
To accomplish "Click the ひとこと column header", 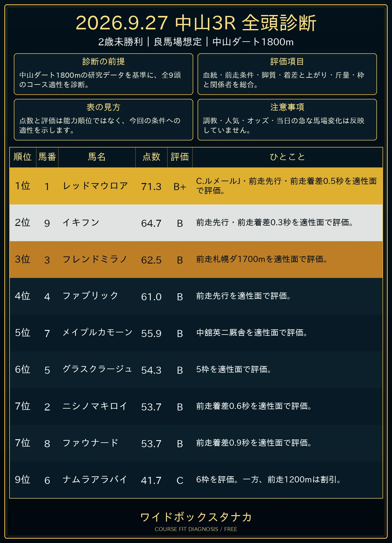I will (x=287, y=157).
